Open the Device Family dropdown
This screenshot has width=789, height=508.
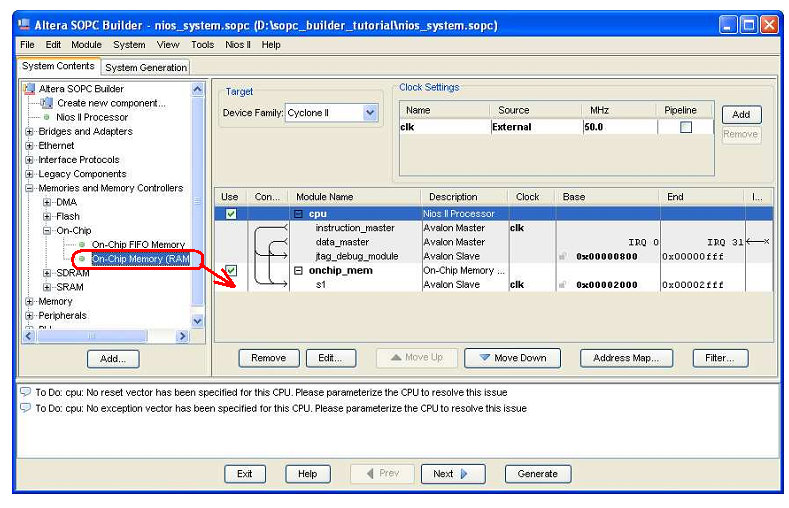(370, 113)
